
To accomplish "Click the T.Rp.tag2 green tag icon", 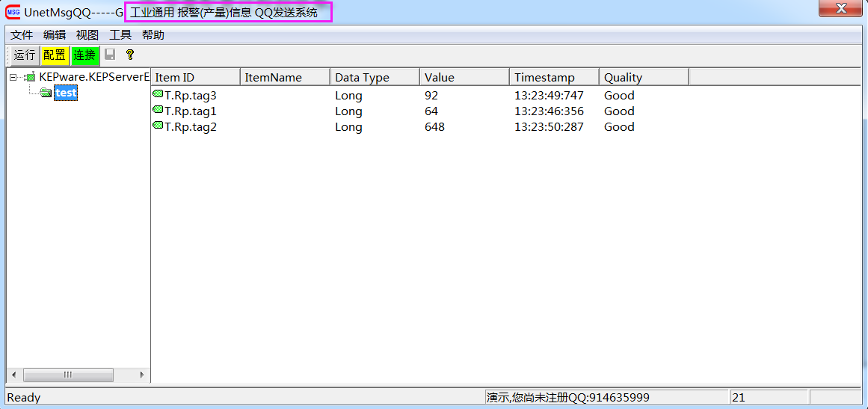I will 158,126.
